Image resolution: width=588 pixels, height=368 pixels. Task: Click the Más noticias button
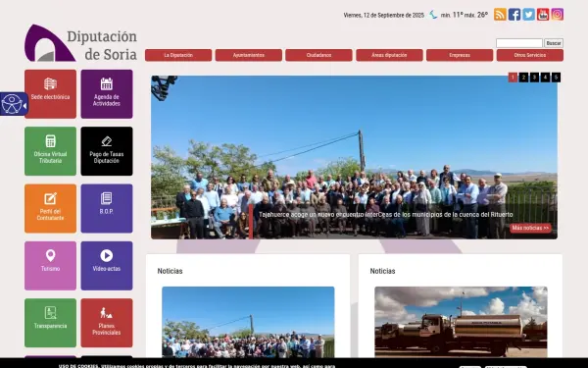pyautogui.click(x=530, y=228)
